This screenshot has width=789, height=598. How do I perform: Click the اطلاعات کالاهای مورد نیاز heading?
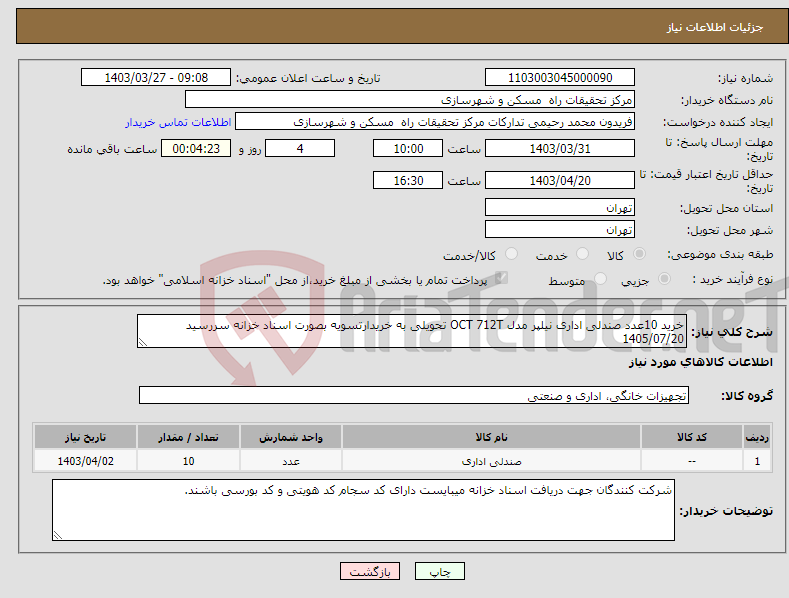pos(700,362)
